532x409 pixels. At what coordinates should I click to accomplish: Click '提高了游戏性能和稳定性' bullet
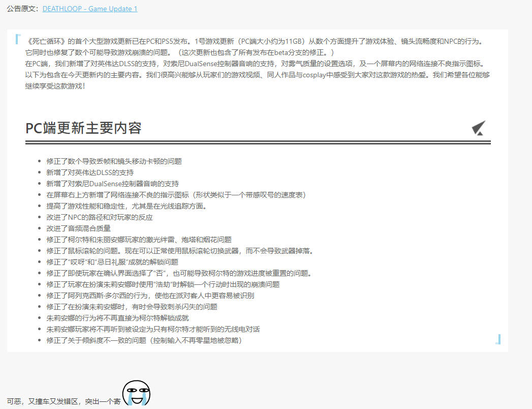[x=127, y=206]
